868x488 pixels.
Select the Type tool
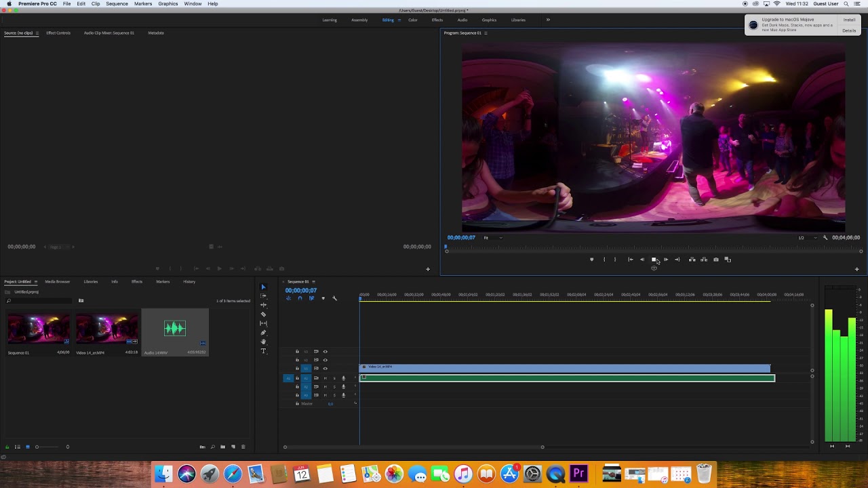click(x=263, y=351)
